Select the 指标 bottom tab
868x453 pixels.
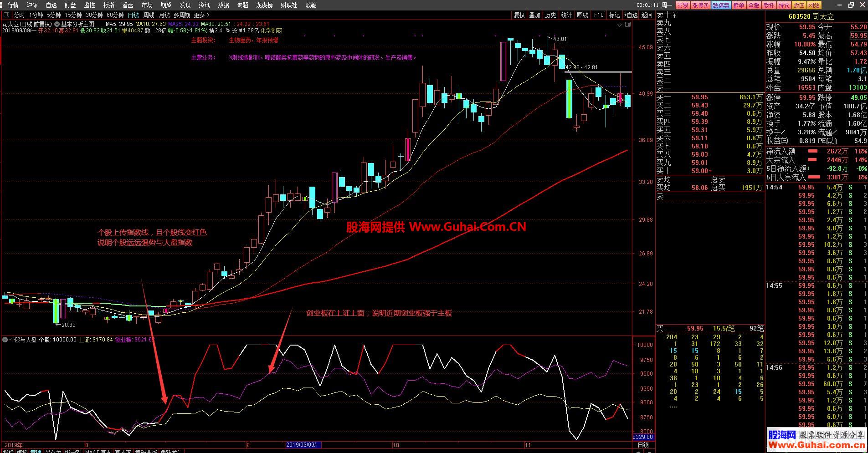(9, 451)
